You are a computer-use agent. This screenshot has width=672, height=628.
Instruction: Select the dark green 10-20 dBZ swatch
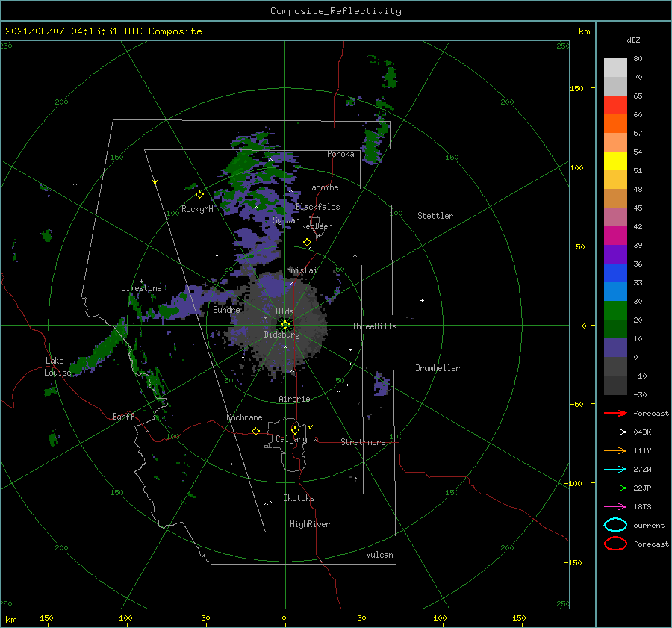(x=615, y=329)
